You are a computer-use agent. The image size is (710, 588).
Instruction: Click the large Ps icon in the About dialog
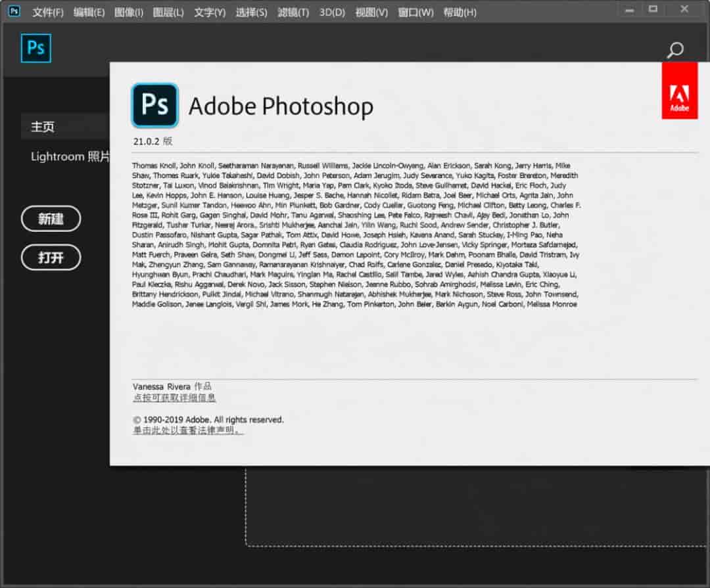pyautogui.click(x=155, y=105)
